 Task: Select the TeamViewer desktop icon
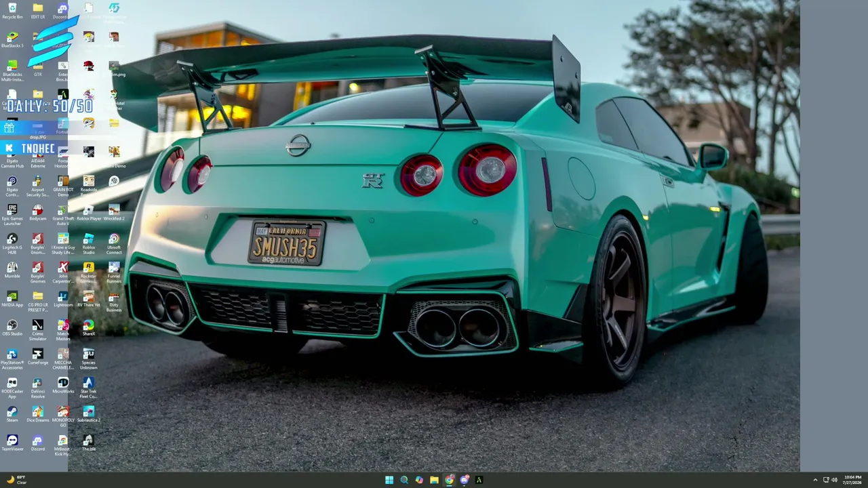pos(12,443)
